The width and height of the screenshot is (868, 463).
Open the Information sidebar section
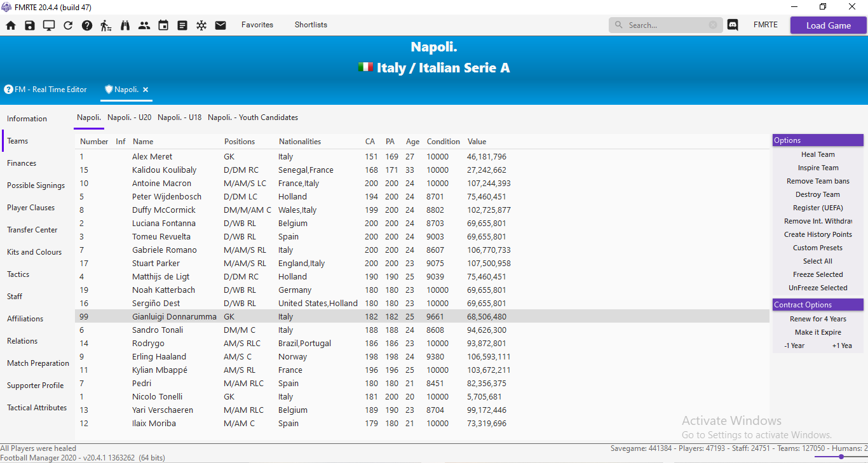coord(27,119)
